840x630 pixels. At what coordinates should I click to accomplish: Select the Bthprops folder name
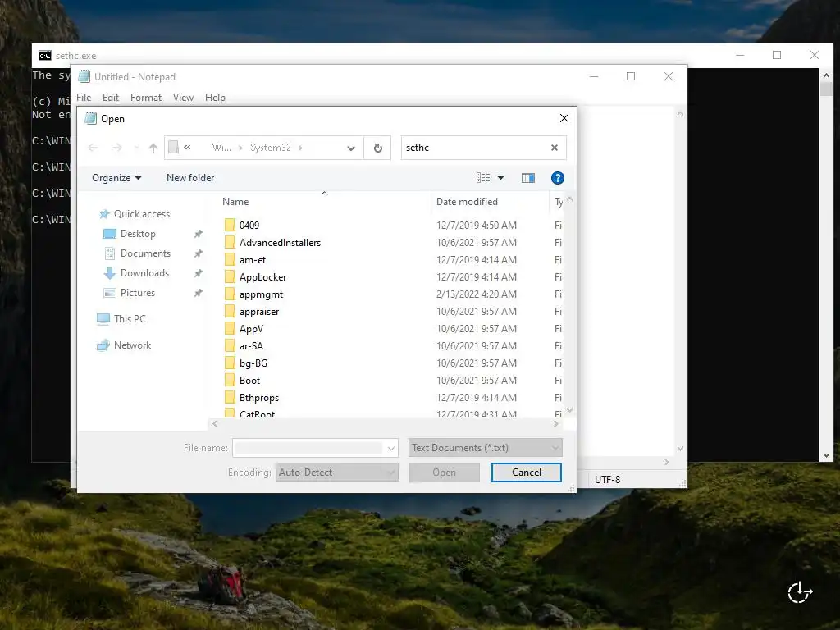pos(259,398)
